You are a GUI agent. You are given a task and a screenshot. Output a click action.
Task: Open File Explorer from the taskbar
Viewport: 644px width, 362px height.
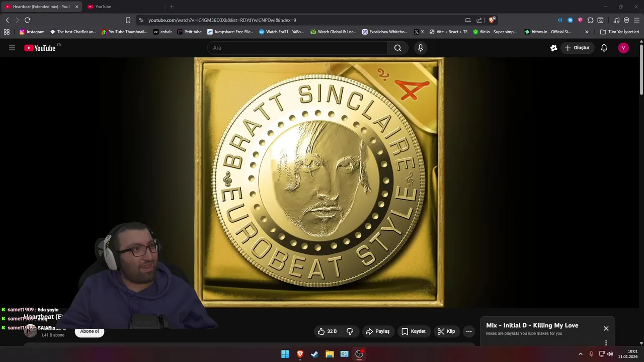click(x=330, y=354)
